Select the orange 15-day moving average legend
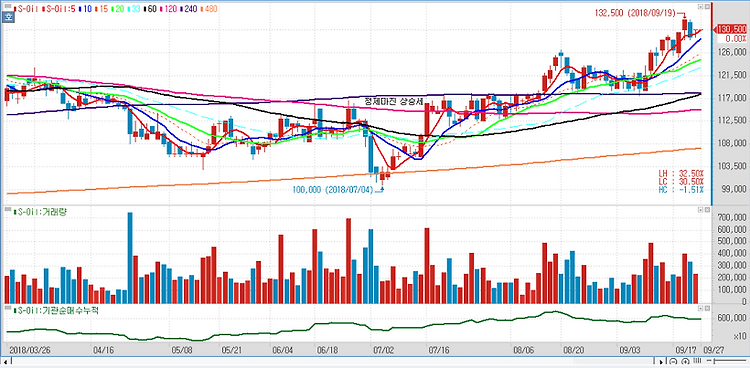This screenshot has height=368, width=750. [101, 9]
